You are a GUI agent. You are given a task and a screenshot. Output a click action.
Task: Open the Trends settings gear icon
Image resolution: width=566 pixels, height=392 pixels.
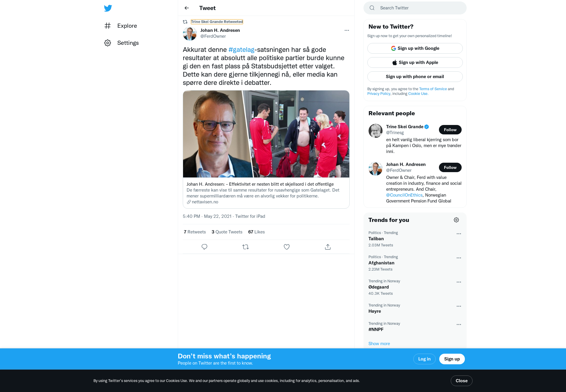point(456,220)
